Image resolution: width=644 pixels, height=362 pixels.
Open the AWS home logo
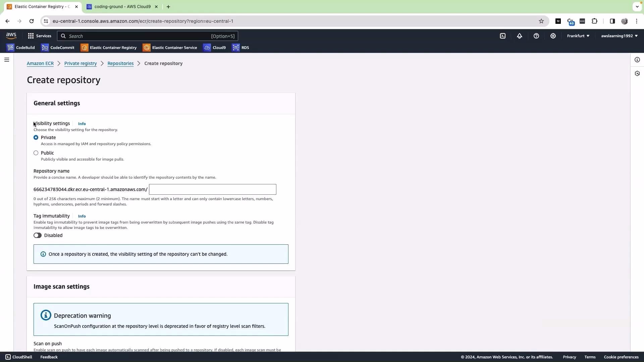pos(11,36)
